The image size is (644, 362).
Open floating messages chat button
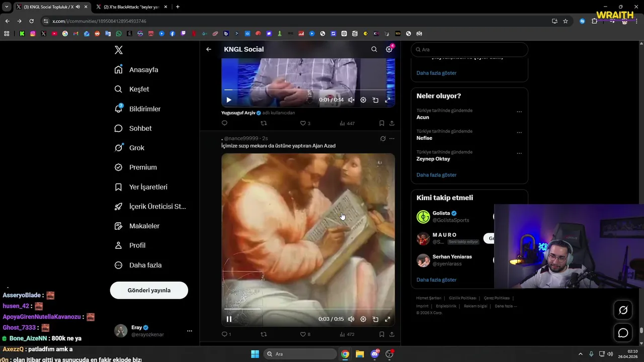(623, 333)
